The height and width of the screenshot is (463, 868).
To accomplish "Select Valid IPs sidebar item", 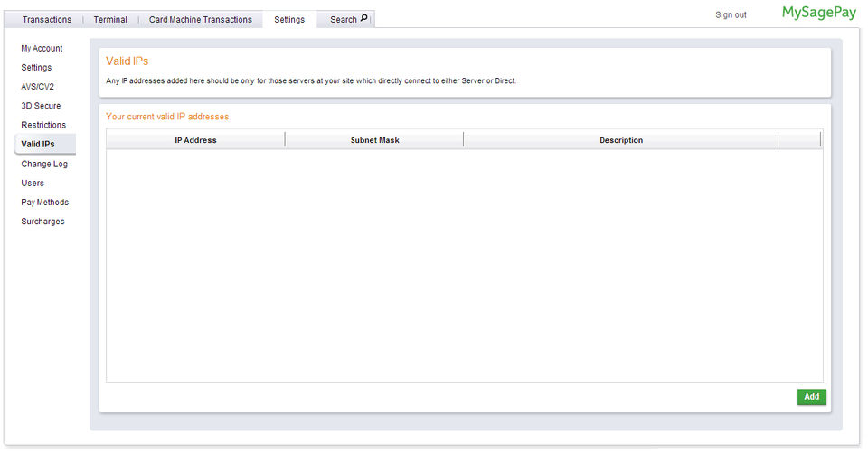I will click(45, 144).
